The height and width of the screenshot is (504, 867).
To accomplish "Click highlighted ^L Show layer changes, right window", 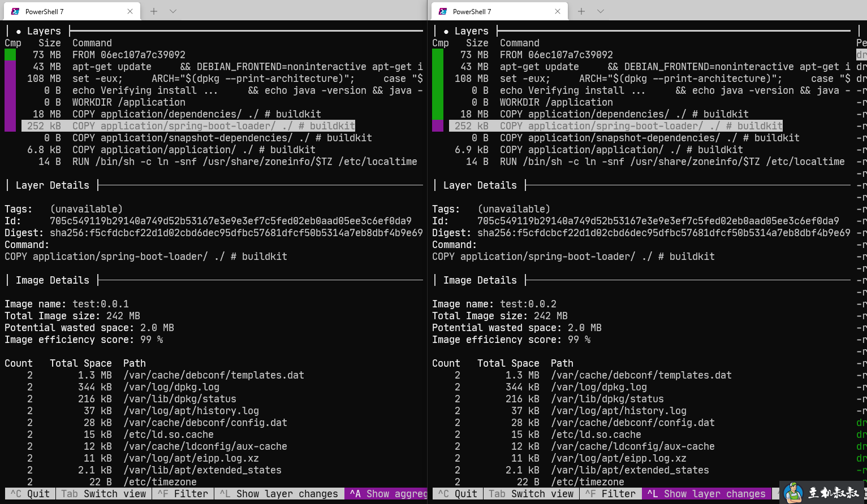I will click(706, 494).
